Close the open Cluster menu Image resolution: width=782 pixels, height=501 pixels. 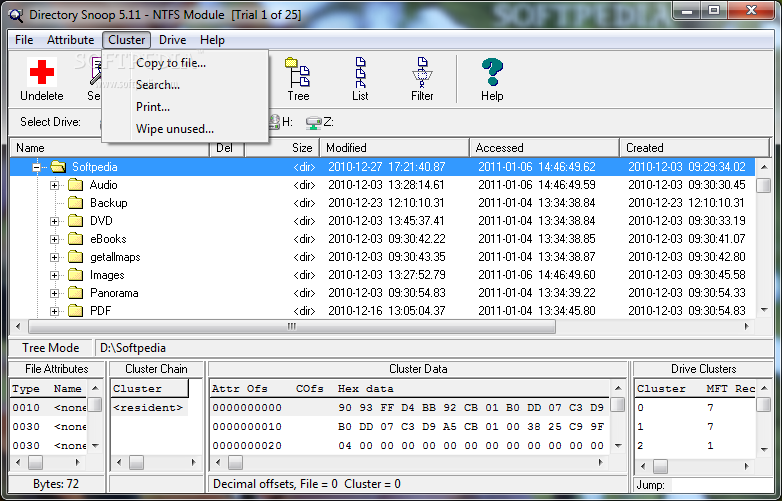126,40
